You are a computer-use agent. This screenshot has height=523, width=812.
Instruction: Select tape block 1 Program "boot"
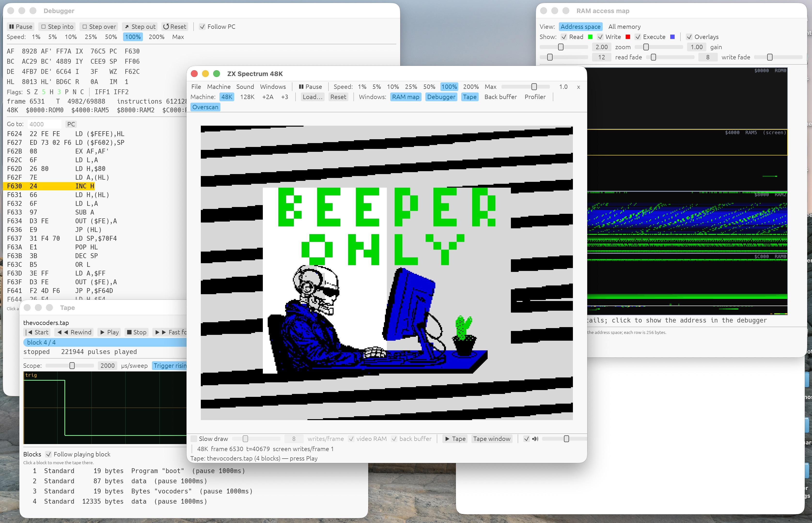point(139,471)
